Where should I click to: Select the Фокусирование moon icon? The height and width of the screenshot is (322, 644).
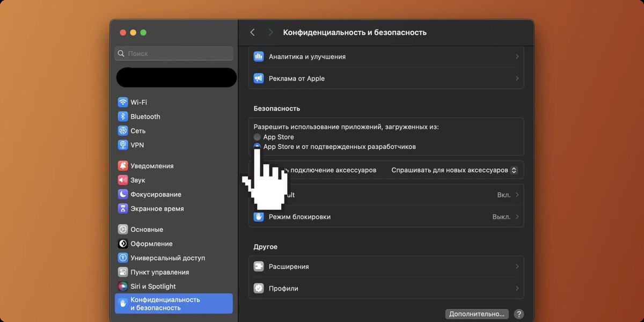pyautogui.click(x=123, y=194)
